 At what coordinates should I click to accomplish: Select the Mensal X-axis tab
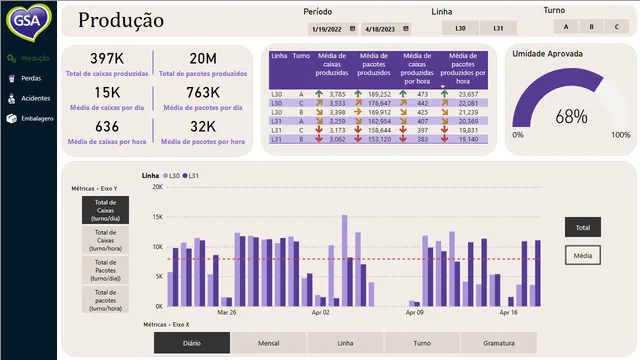point(269,343)
